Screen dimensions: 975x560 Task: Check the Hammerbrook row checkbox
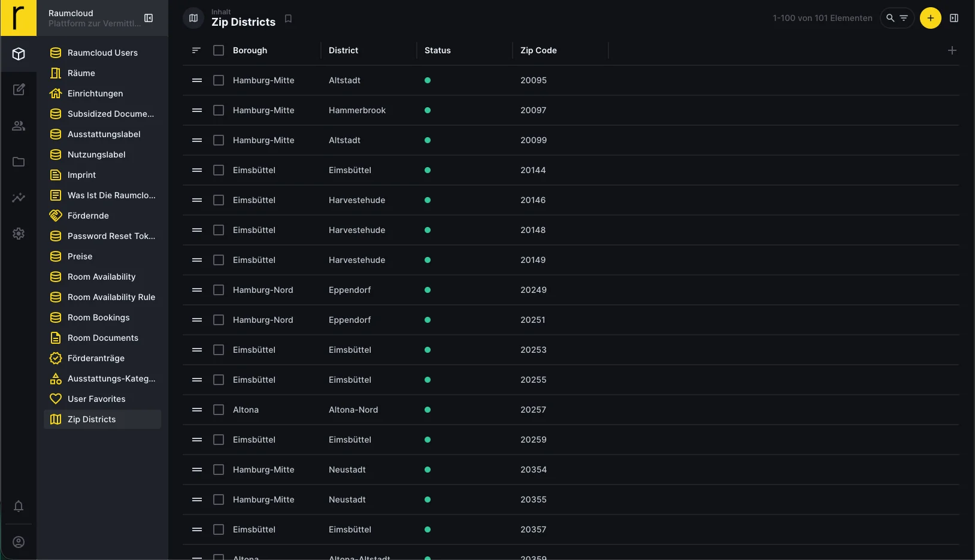pos(219,110)
